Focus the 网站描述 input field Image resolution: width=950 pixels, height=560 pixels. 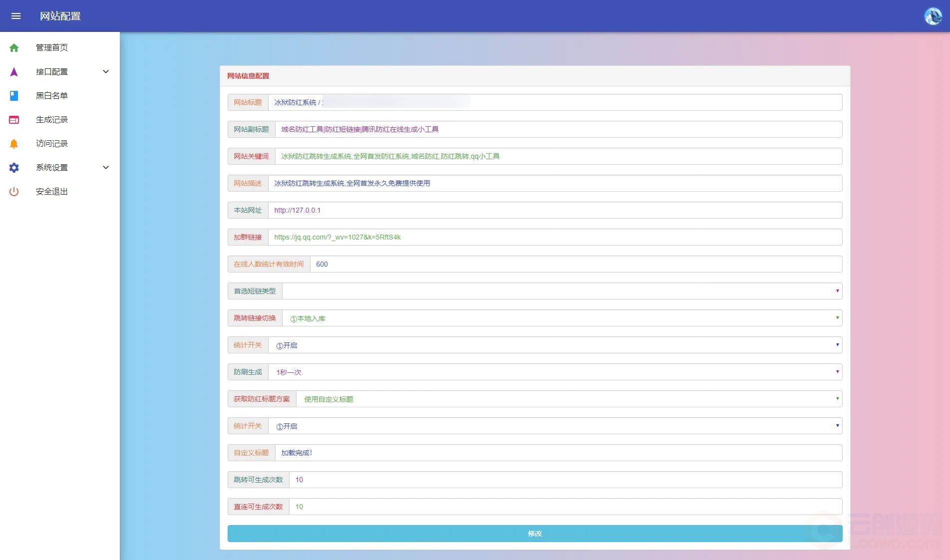coord(555,183)
